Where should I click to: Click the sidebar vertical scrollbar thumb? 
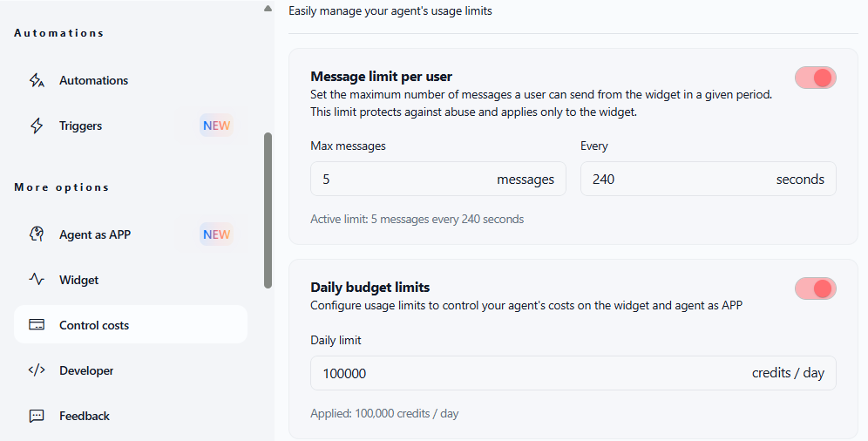(x=268, y=209)
